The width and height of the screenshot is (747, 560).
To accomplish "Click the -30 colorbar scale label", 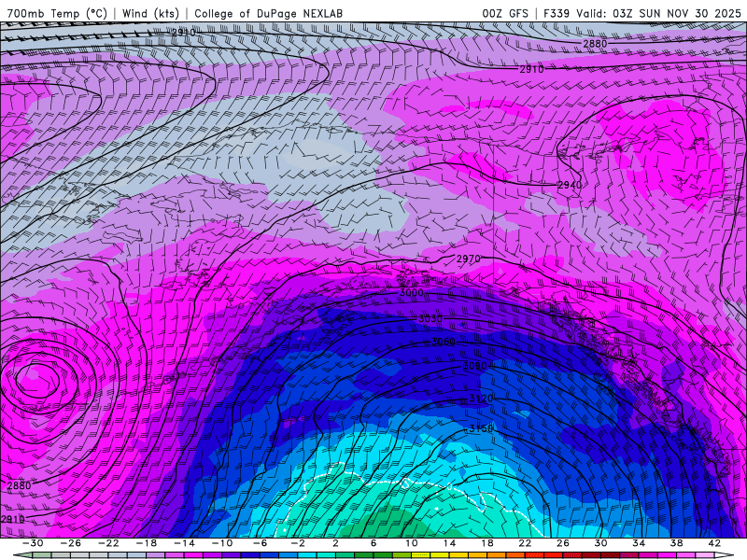I will tap(33, 543).
